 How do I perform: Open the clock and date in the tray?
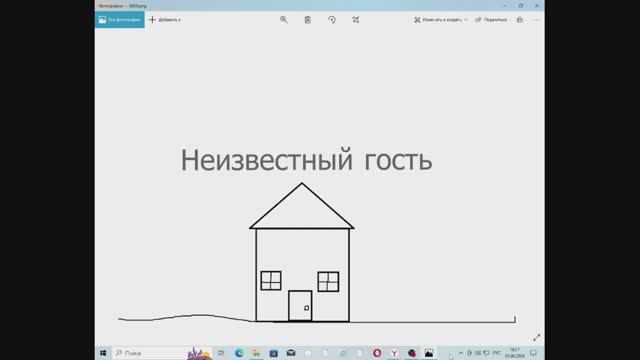(x=515, y=353)
